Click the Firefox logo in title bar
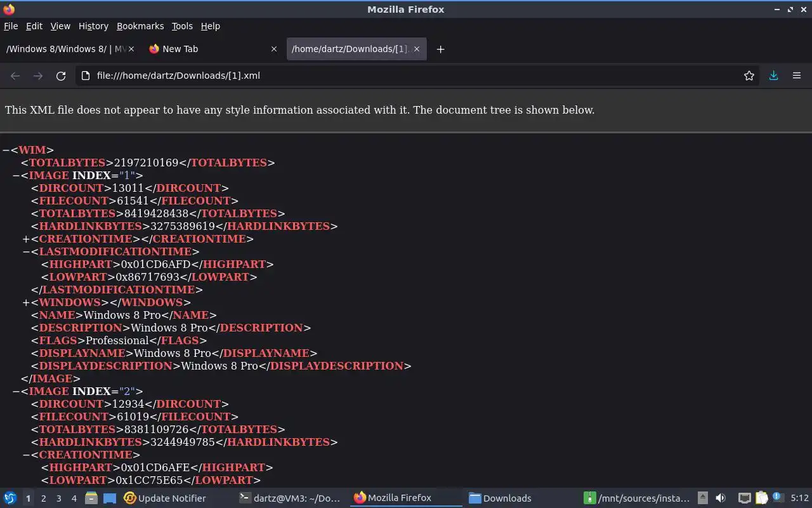The height and width of the screenshot is (508, 812). coord(9,10)
